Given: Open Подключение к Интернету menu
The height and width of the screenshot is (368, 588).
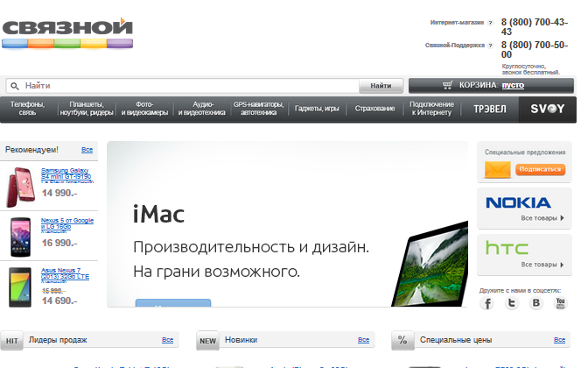Looking at the screenshot, I should tap(431, 109).
